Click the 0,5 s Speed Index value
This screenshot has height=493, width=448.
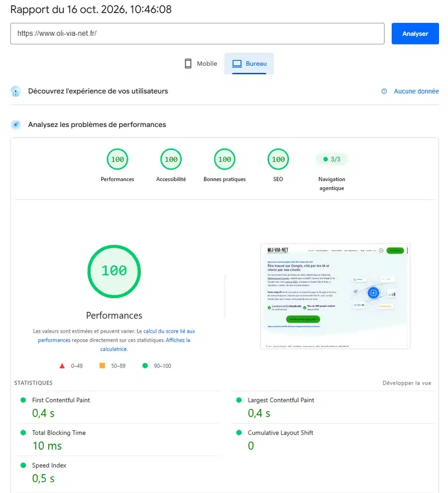click(43, 479)
